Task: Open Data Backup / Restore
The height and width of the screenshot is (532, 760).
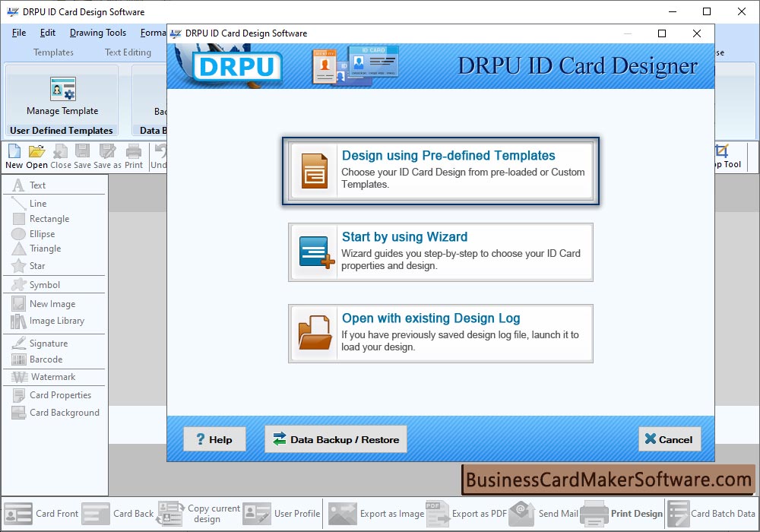Action: (335, 439)
